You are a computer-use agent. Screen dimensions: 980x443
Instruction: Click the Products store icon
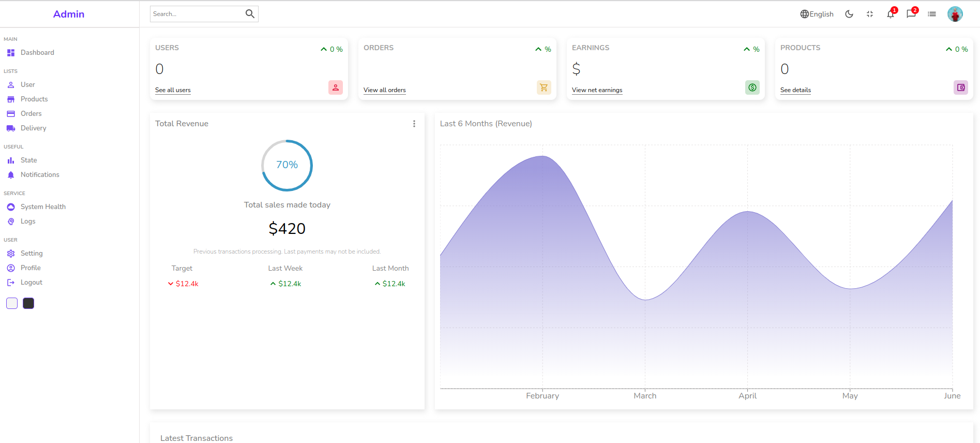tap(11, 99)
